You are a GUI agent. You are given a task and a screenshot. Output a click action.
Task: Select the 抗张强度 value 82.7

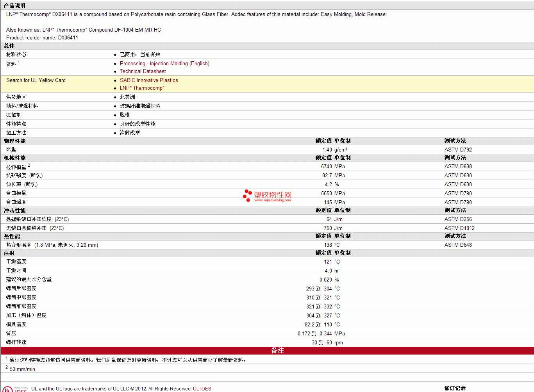[327, 176]
